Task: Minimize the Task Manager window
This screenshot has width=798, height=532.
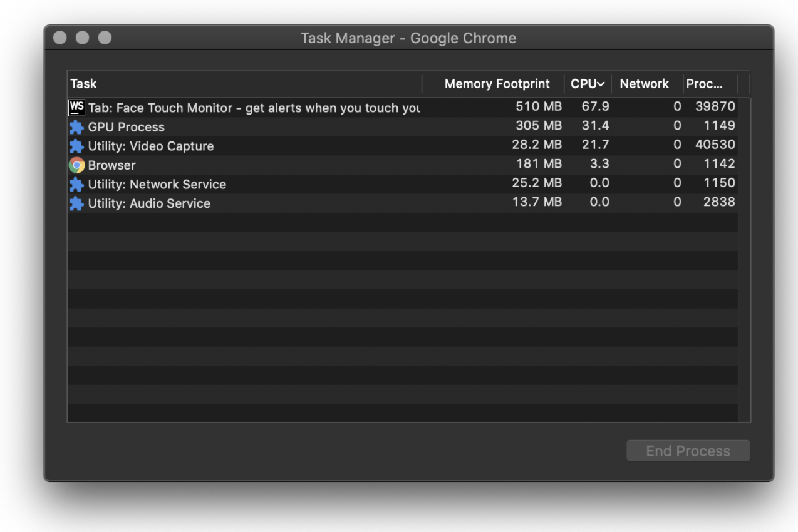Action: pos(83,38)
